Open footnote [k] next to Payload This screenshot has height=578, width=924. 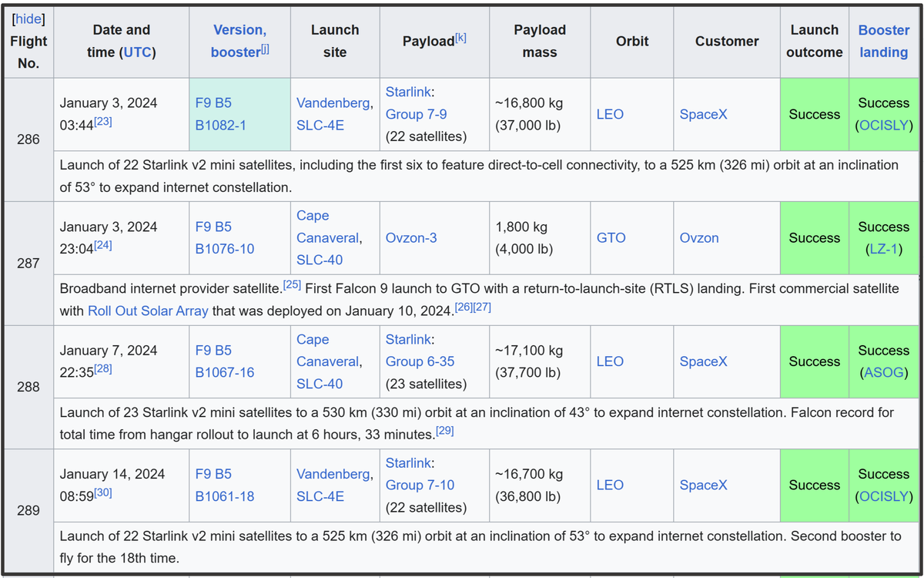[460, 37]
